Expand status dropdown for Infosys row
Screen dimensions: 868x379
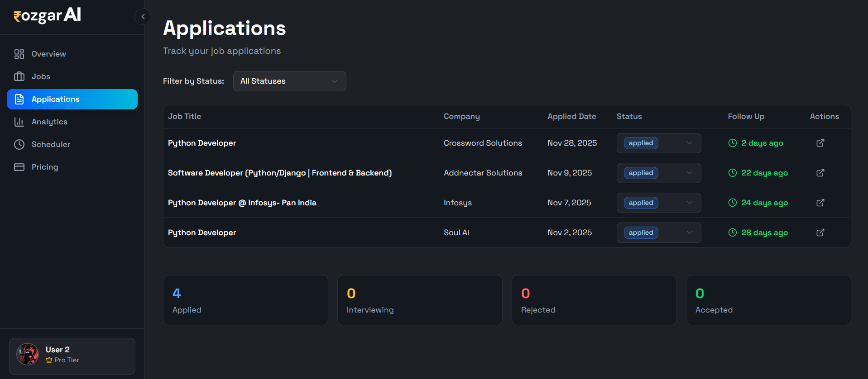pos(658,203)
